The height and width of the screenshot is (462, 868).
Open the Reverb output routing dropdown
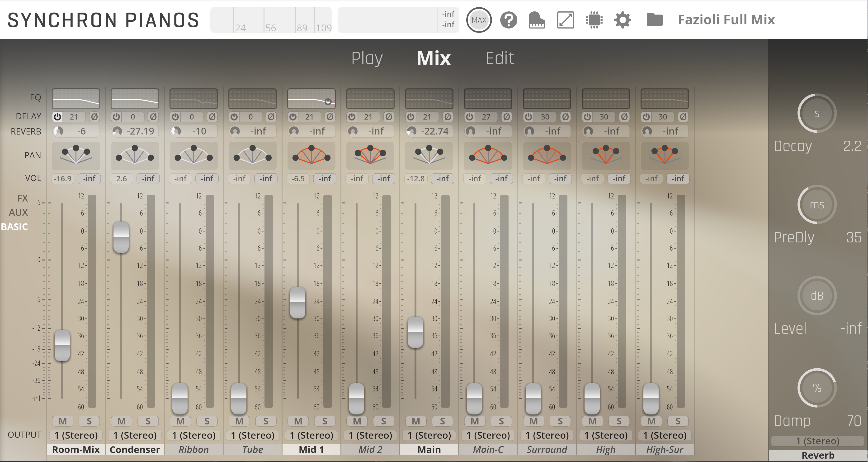pos(817,441)
